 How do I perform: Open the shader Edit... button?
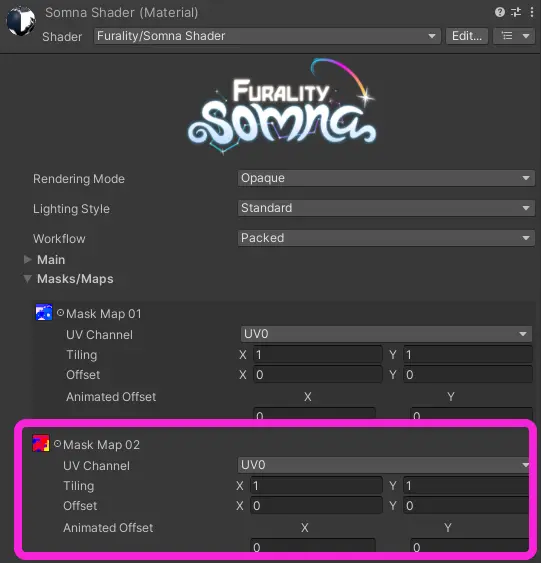click(467, 36)
